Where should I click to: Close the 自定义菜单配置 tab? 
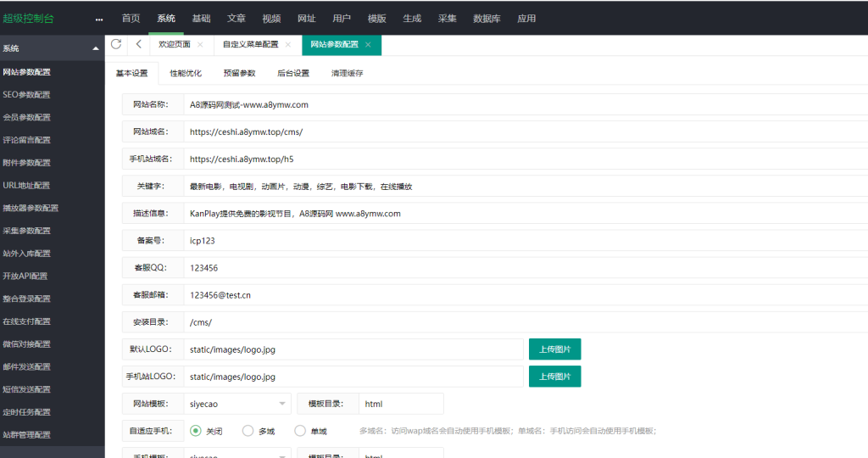[288, 45]
